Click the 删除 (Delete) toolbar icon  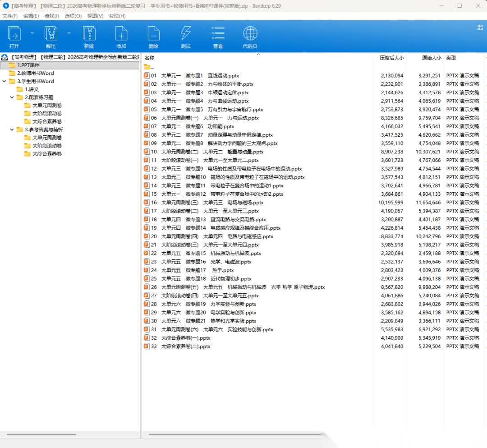click(153, 34)
